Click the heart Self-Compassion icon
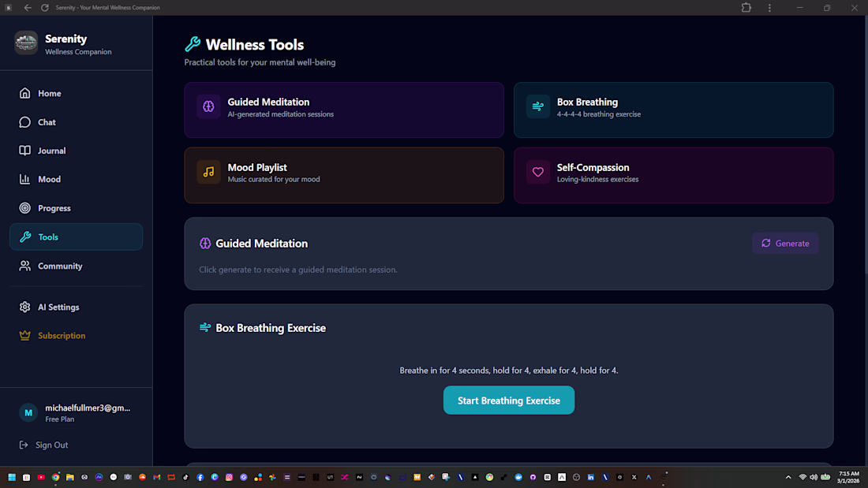 tap(538, 172)
